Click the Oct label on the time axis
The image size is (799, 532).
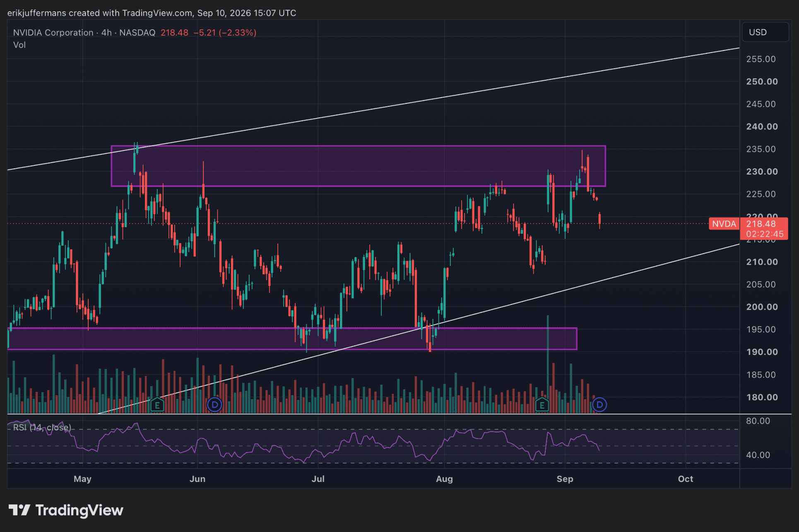click(686, 479)
